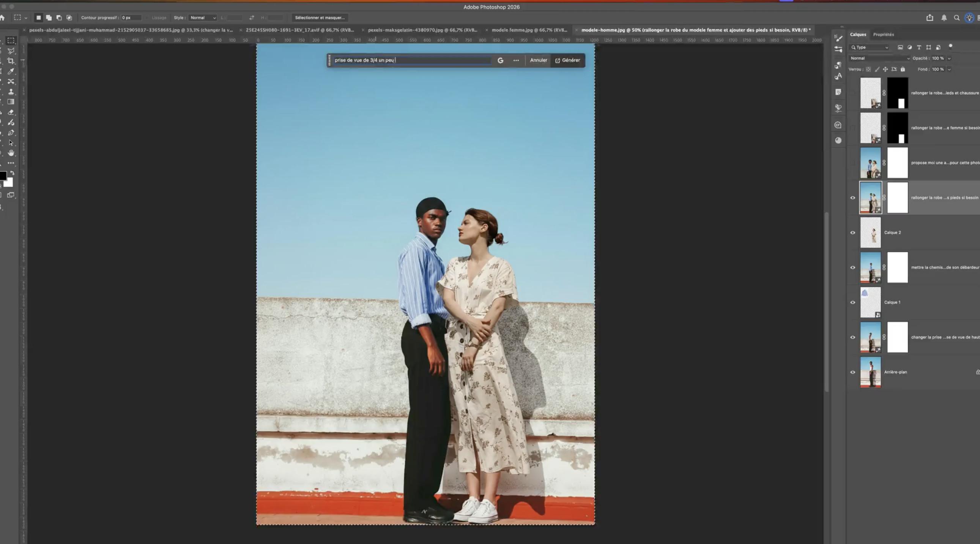Click the white background color swatch
The height and width of the screenshot is (544, 980).
[9, 183]
